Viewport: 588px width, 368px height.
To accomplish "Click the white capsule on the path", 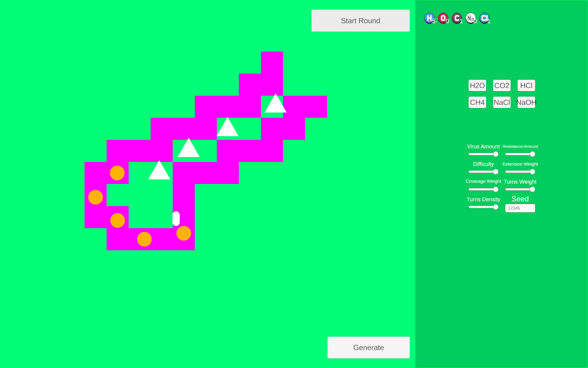I will click(176, 219).
